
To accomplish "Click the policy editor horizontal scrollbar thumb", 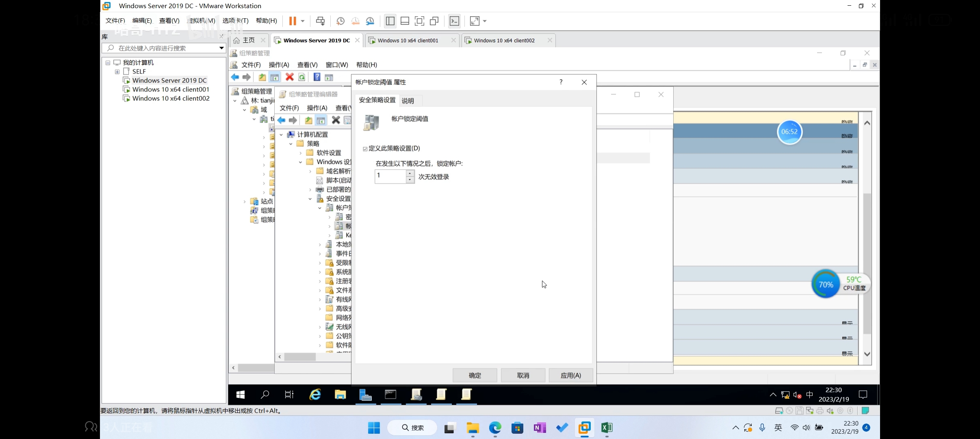I will pyautogui.click(x=300, y=357).
